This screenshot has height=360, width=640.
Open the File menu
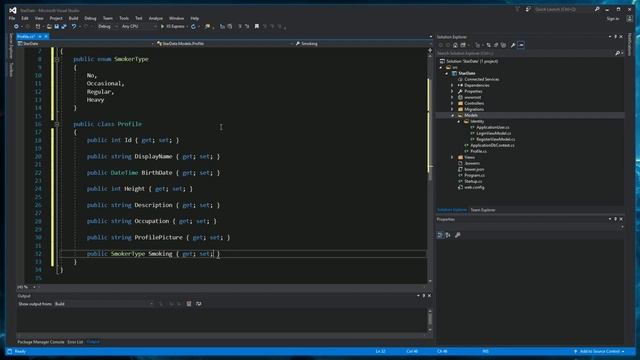pyautogui.click(x=12, y=18)
